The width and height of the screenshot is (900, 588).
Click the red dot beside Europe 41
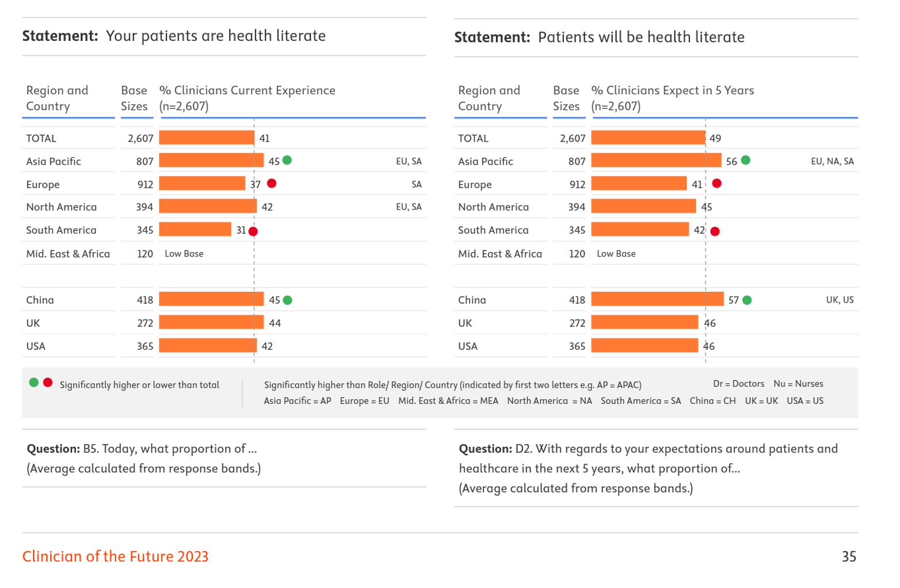[716, 184]
